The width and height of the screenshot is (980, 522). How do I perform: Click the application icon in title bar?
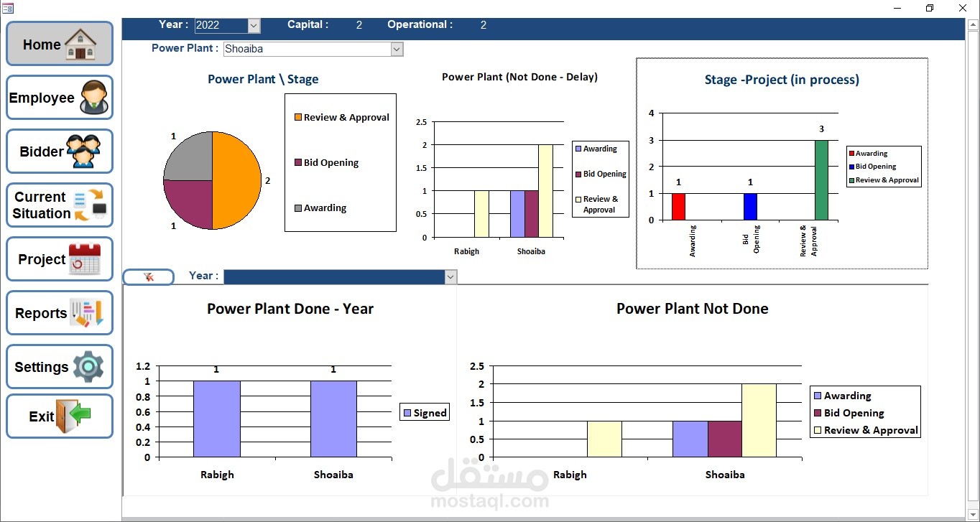click(7, 7)
